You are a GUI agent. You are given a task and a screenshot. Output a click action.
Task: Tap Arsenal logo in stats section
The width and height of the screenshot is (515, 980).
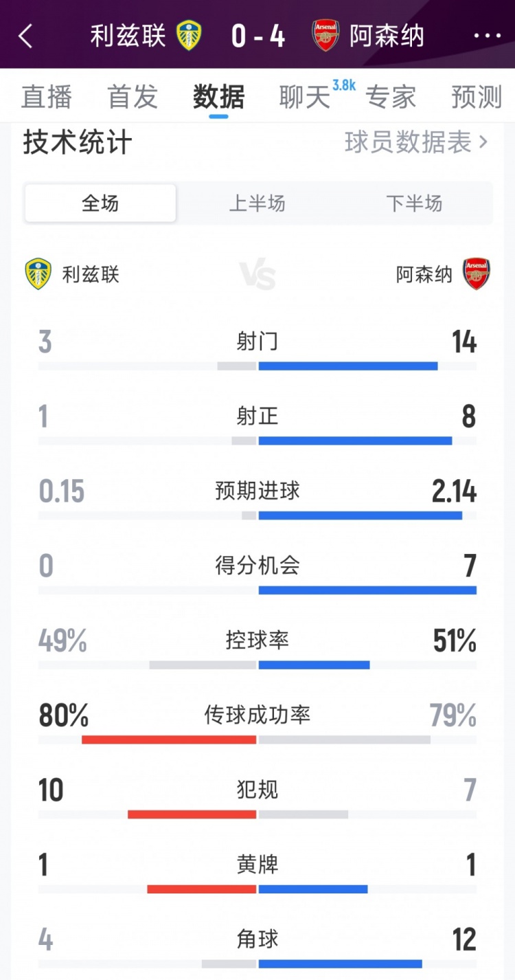pyautogui.click(x=476, y=274)
